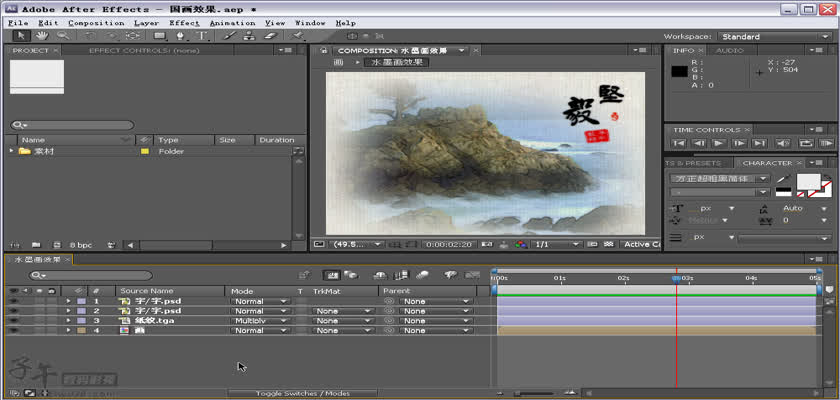840x400 pixels.
Task: Click timeline zoom slider
Action: coord(536,394)
